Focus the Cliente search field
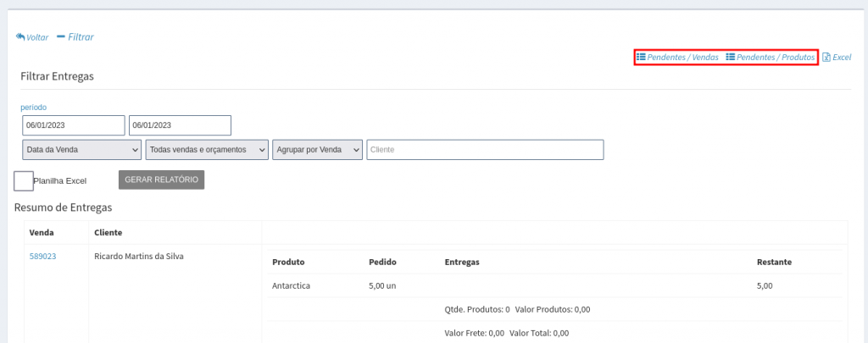The height and width of the screenshot is (343, 868). click(x=485, y=149)
